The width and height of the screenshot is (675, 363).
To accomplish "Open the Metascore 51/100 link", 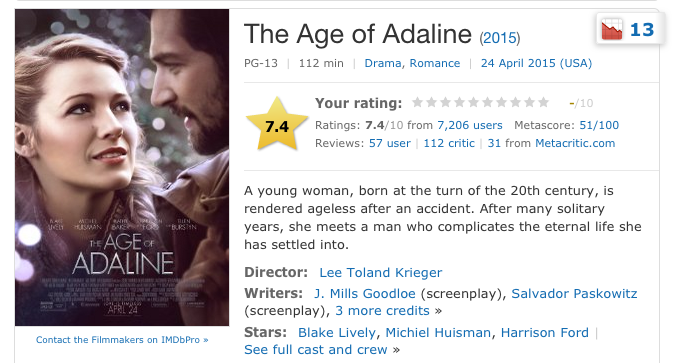I will pyautogui.click(x=599, y=125).
